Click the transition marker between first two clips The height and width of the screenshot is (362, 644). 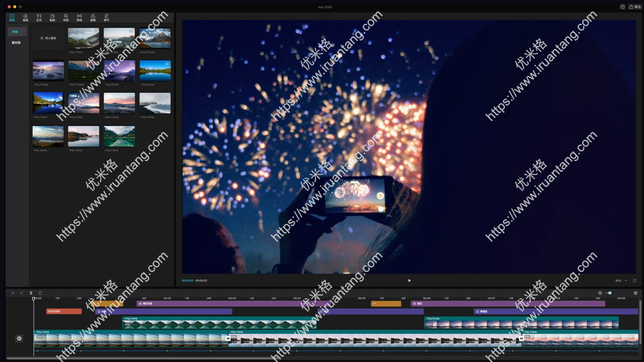pyautogui.click(x=228, y=338)
